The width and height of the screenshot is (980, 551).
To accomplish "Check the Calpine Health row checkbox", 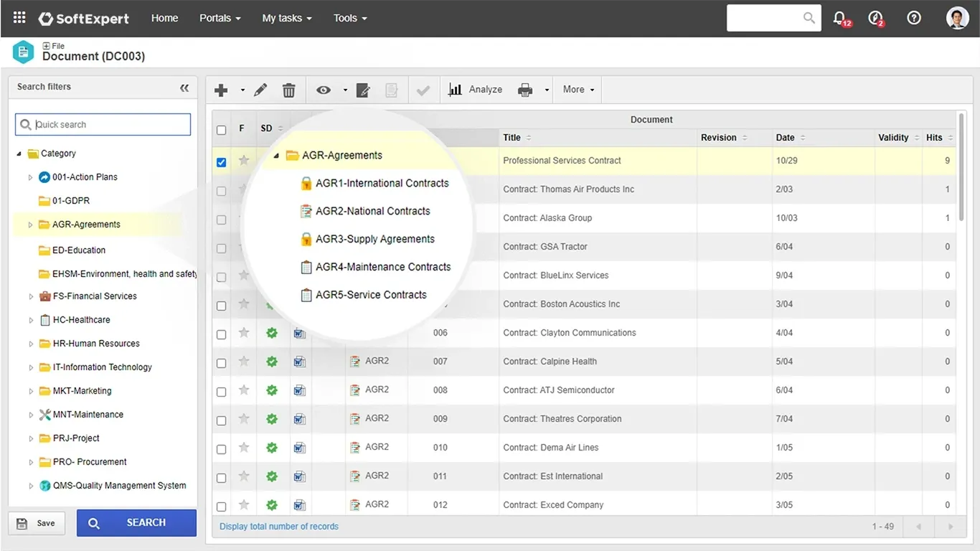I will [221, 363].
